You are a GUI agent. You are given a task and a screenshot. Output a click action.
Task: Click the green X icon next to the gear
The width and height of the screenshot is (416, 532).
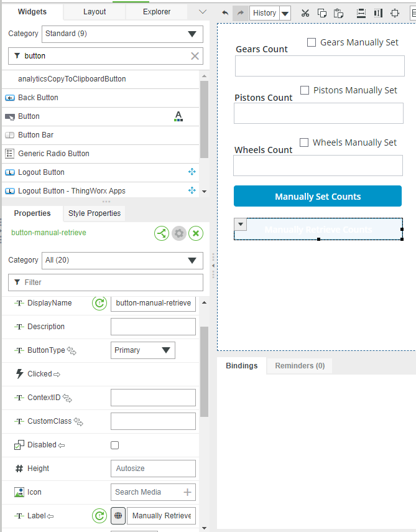[196, 233]
